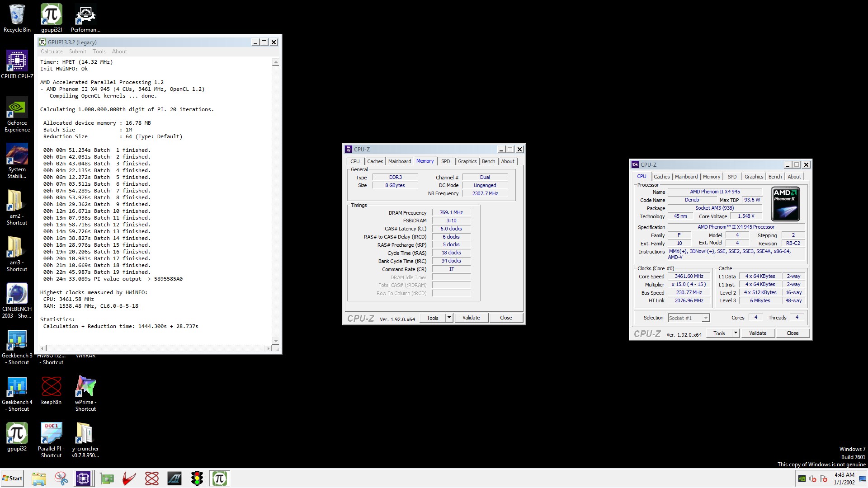The width and height of the screenshot is (868, 488).
Task: Open the am3 folder shortcut
Action: [x=17, y=254]
